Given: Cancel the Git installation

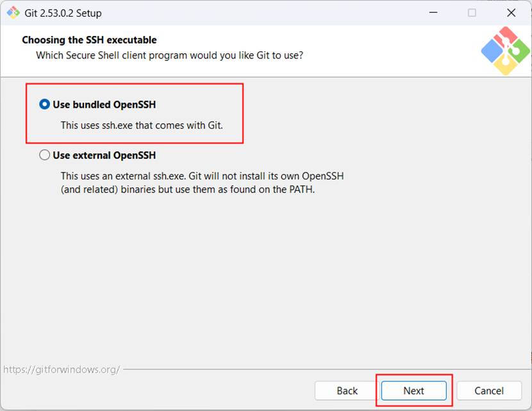Looking at the screenshot, I should (x=489, y=390).
